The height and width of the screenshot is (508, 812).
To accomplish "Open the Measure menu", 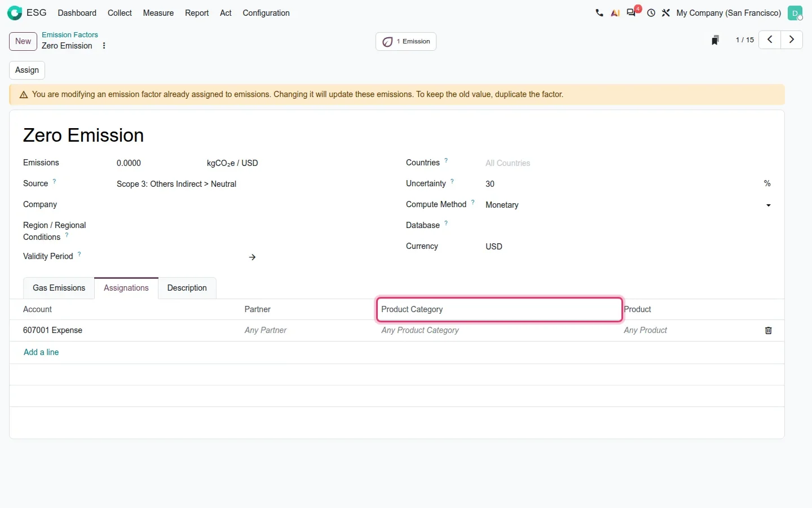I will [x=158, y=12].
